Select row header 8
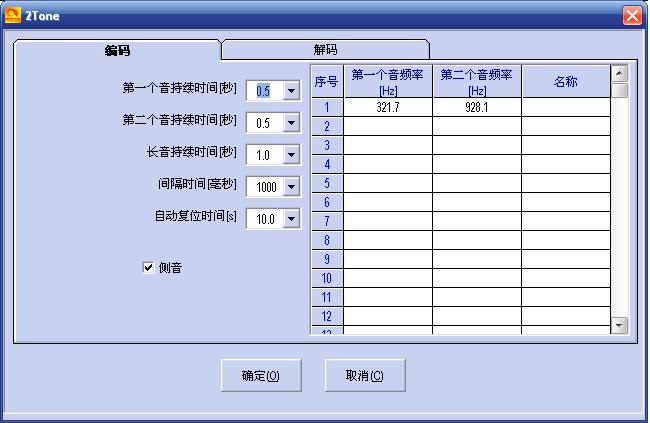Screen dimensions: 650x423 [327, 240]
